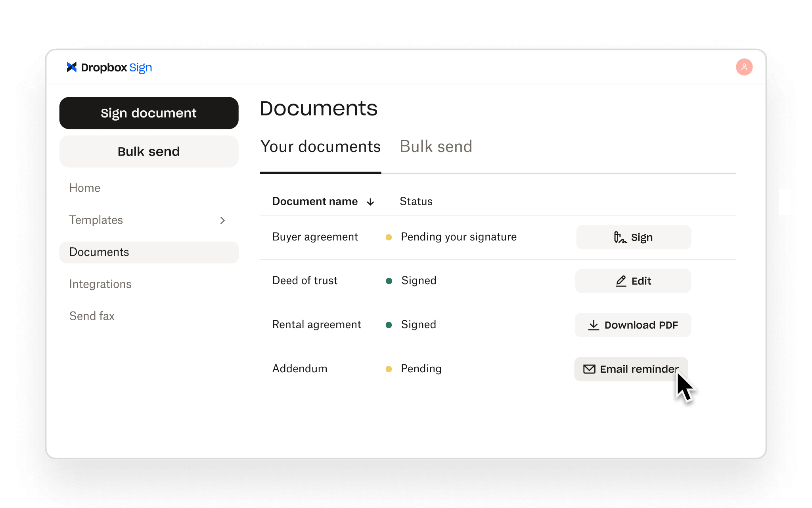
Task: Select Documents in sidebar
Action: pyautogui.click(x=149, y=252)
